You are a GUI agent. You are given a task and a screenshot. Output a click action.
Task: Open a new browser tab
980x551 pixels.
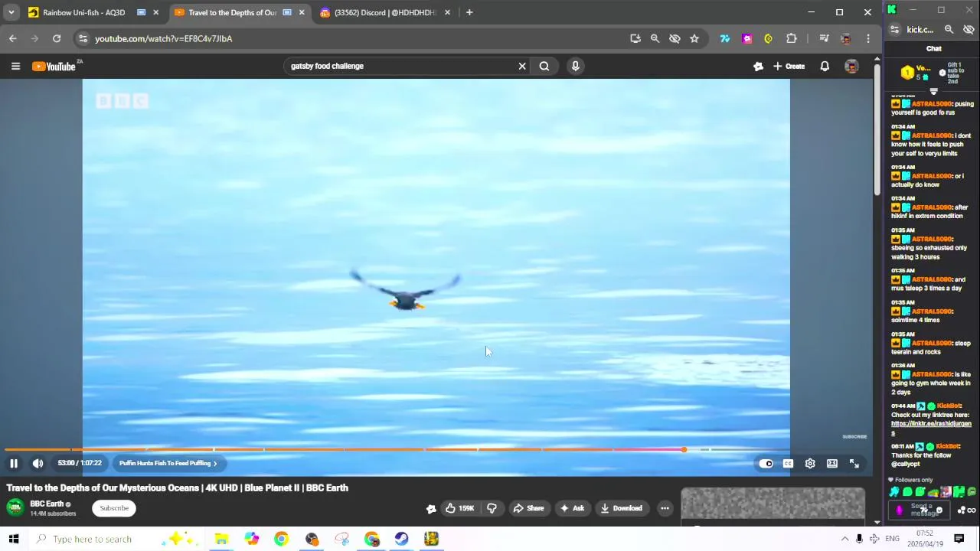(x=469, y=12)
